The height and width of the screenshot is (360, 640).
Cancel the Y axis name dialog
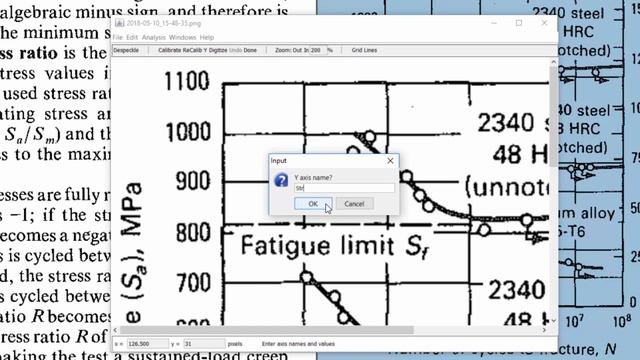click(354, 204)
